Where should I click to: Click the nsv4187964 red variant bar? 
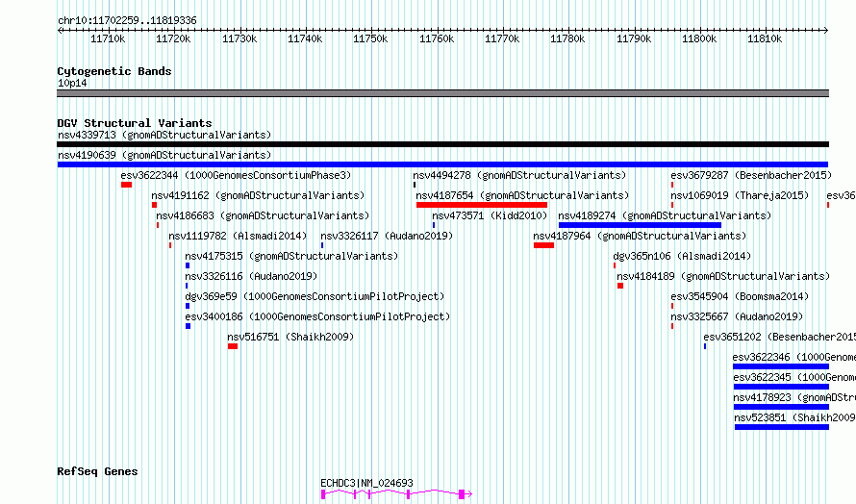click(543, 245)
